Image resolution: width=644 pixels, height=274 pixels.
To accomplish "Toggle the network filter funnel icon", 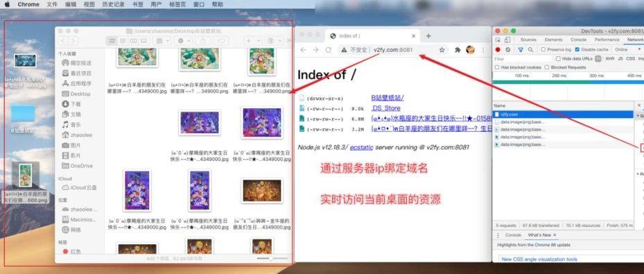I will [x=521, y=50].
